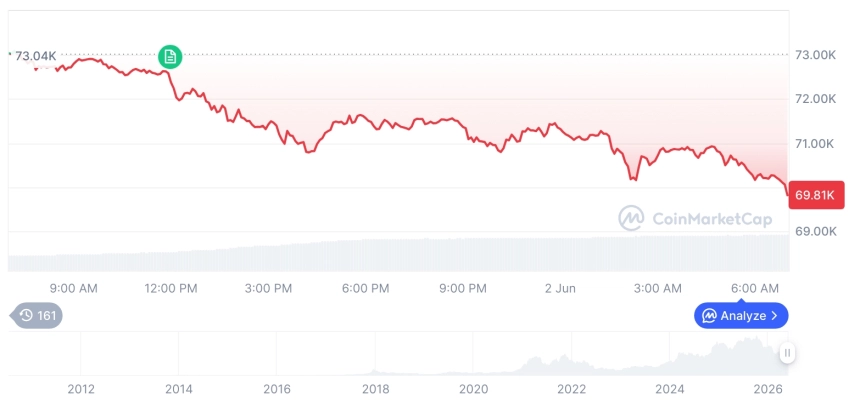This screenshot has height=401, width=860.
Task: Click the 6:00 PM time axis label
Action: click(366, 288)
